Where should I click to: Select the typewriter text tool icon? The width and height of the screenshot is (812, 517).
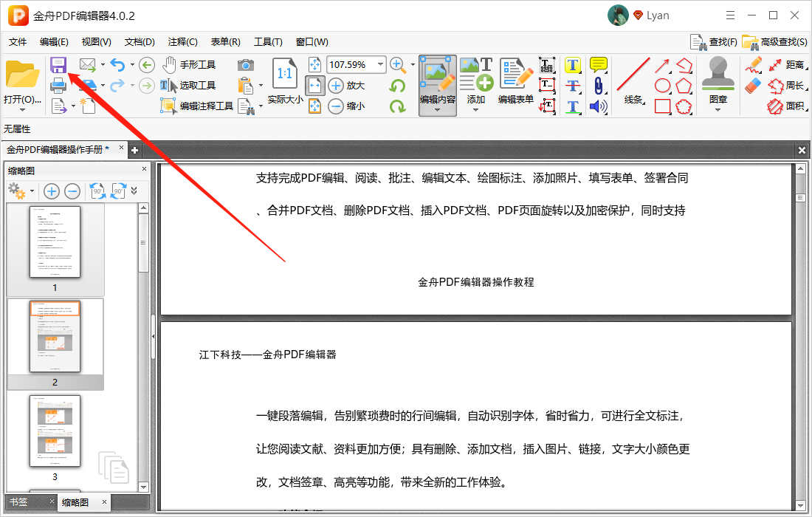click(x=547, y=65)
